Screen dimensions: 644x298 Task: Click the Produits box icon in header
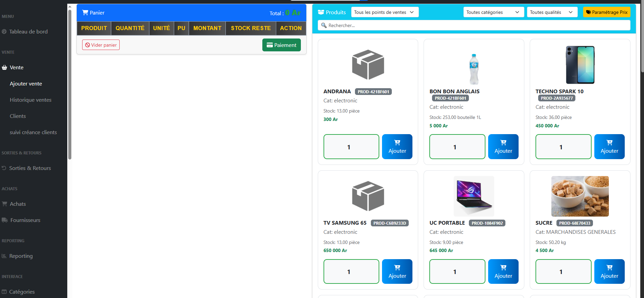coord(321,12)
